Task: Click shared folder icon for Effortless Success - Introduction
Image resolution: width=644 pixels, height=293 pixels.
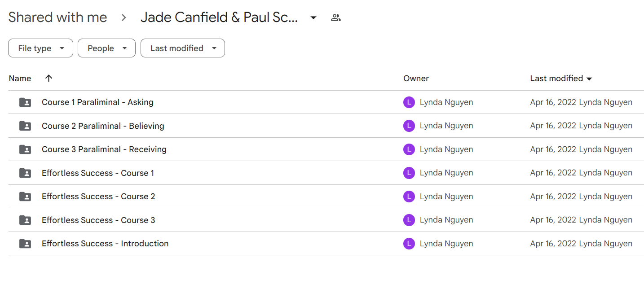Action: [25, 244]
